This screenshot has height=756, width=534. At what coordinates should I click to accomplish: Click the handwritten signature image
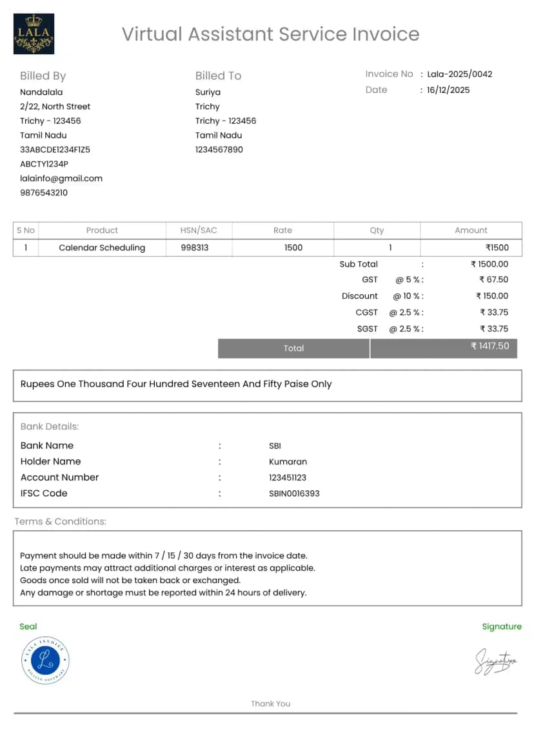495,662
